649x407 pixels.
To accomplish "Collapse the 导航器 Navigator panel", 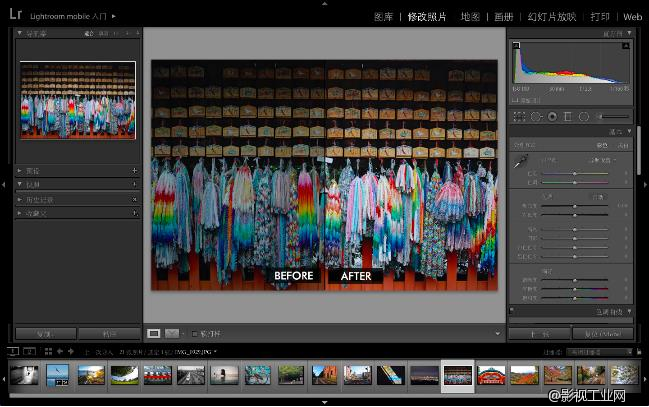I will pyautogui.click(x=21, y=33).
